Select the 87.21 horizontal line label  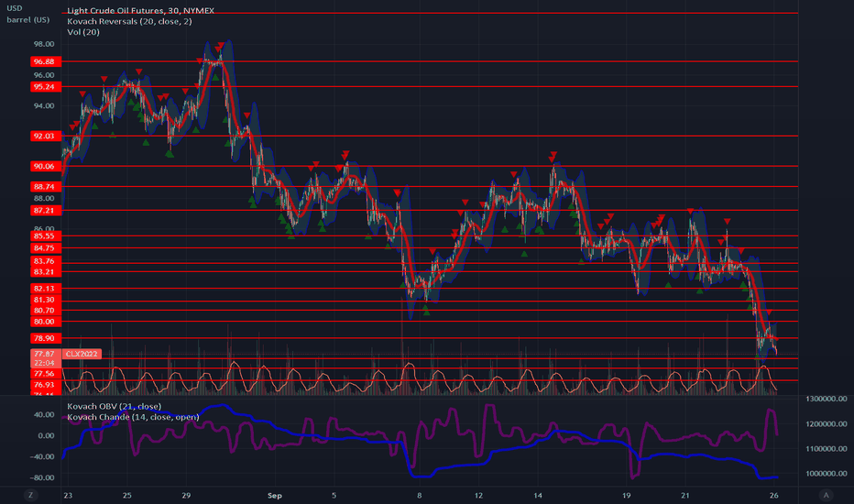pos(46,211)
